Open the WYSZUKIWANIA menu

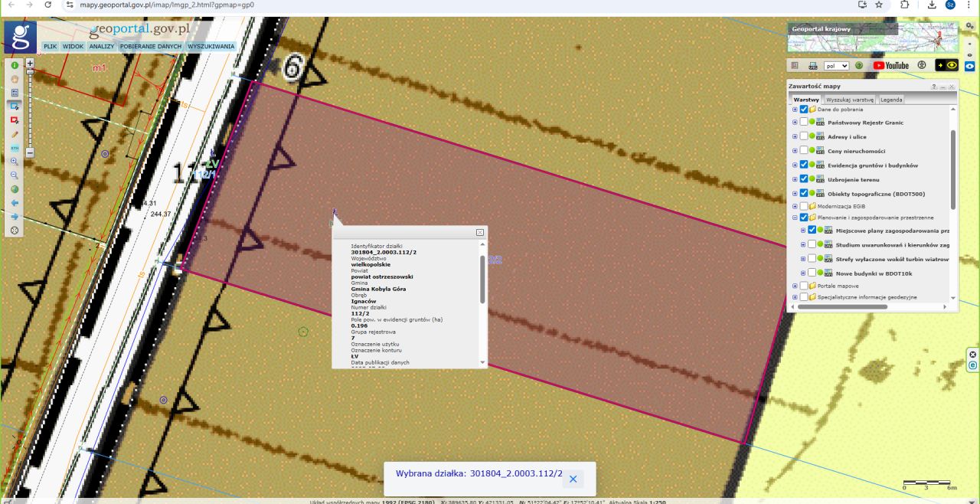coord(211,47)
